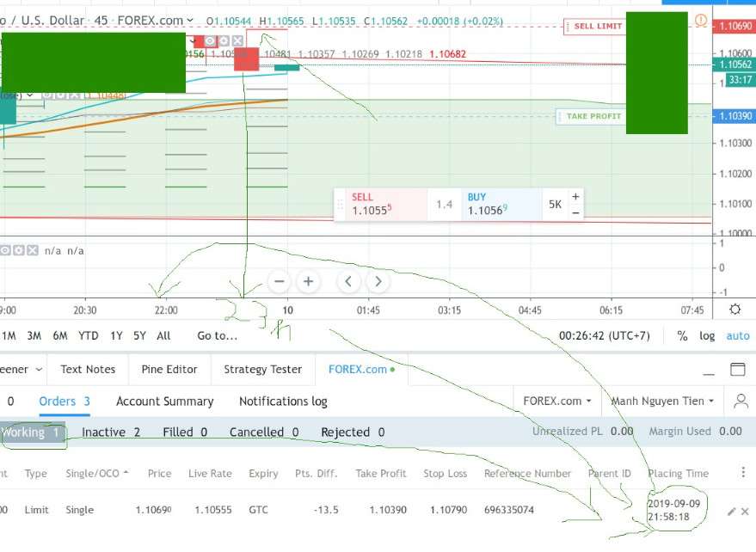Edit the working limit order pencil icon
This screenshot has width=756, height=552.
731,511
